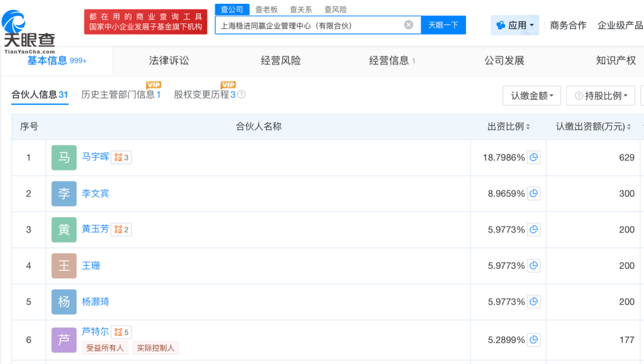644x364 pixels.
Task: Click the pie chart icon for 李文宾
Action: [x=534, y=193]
